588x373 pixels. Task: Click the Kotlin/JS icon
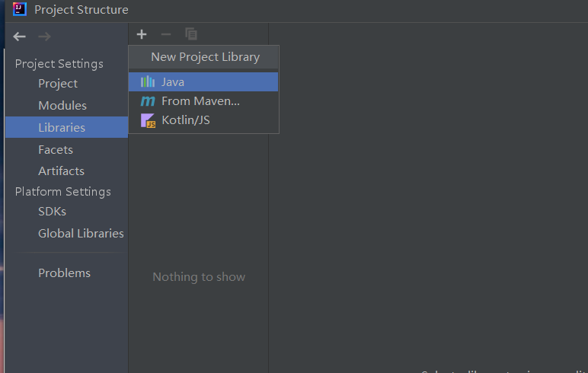point(148,120)
